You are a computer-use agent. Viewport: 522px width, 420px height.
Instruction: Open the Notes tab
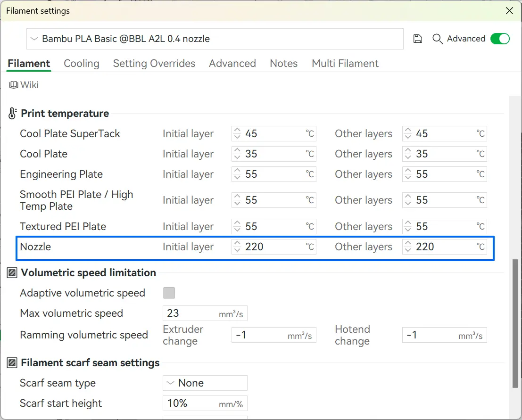click(x=284, y=63)
